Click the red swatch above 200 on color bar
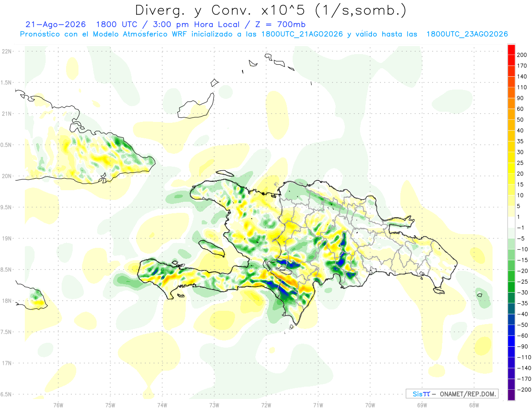The image size is (532, 411). click(x=511, y=50)
